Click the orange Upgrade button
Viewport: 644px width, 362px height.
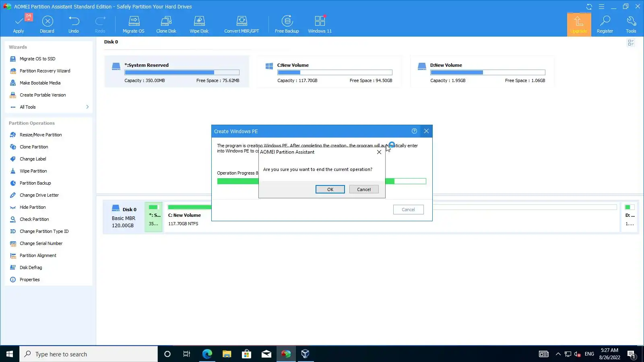(579, 25)
